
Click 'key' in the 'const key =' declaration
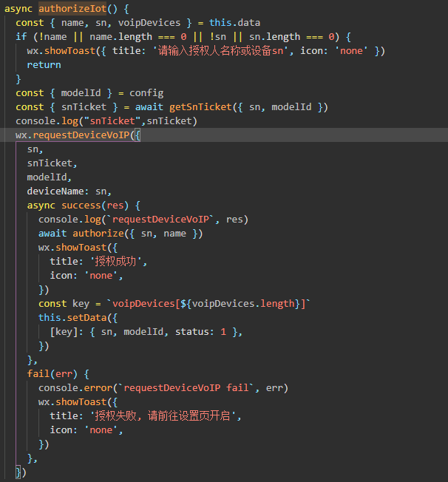coord(81,304)
